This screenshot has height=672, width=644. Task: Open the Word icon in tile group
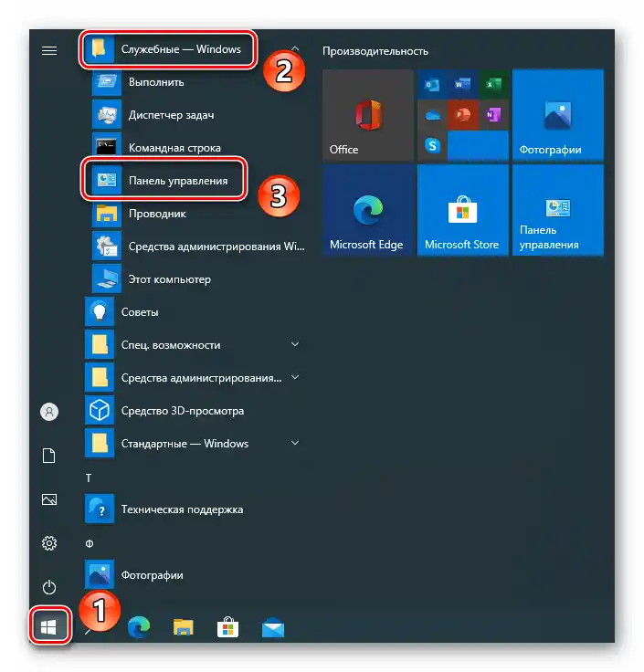tap(462, 84)
